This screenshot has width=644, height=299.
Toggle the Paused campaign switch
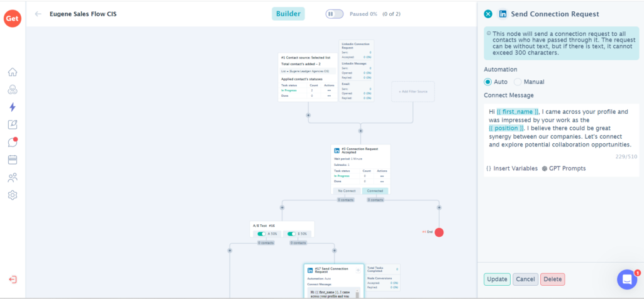pos(334,14)
